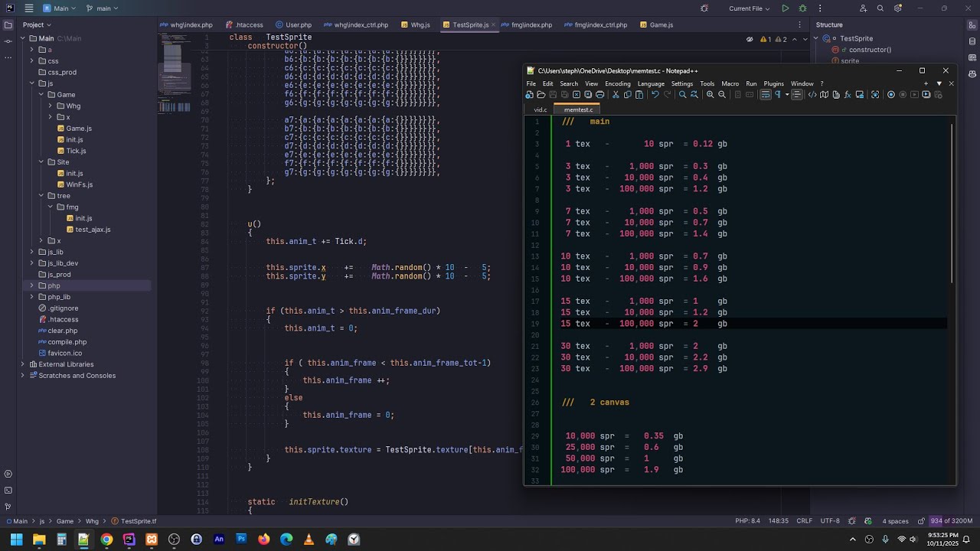Open the Current File run configuration dropdown
Viewport: 980px width, 551px height.
750,8
